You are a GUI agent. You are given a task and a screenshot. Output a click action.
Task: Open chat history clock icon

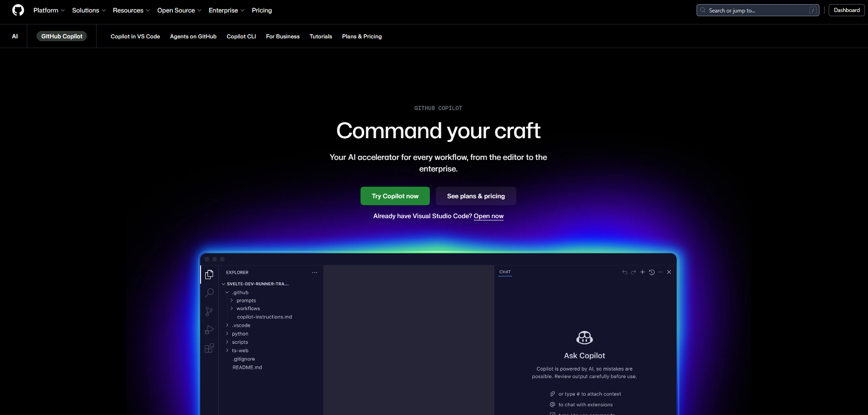coord(652,272)
